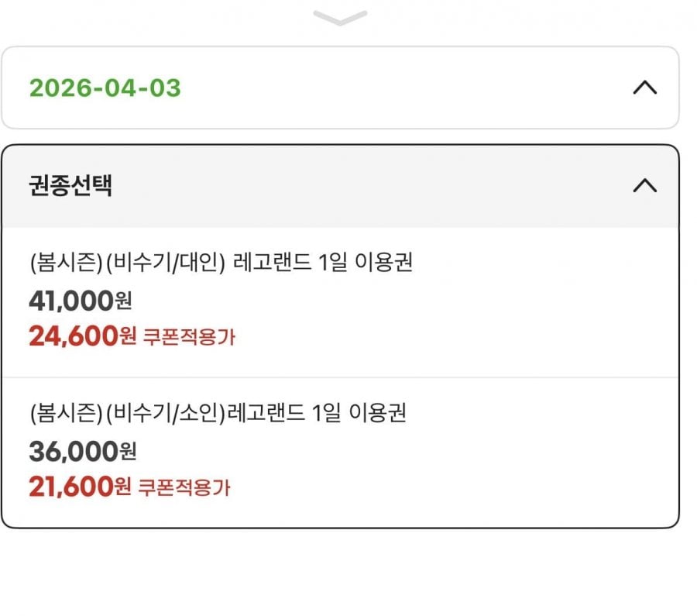Tap 쿠폰적용가 label next to 21,600원

184,488
